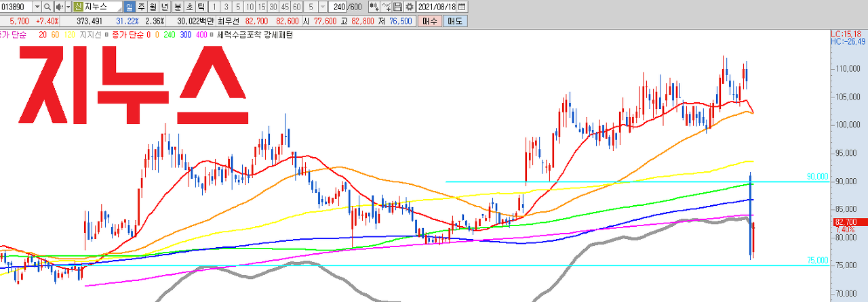Click the 30,022백만 trading value
The height and width of the screenshot is (302, 868).
click(x=195, y=21)
